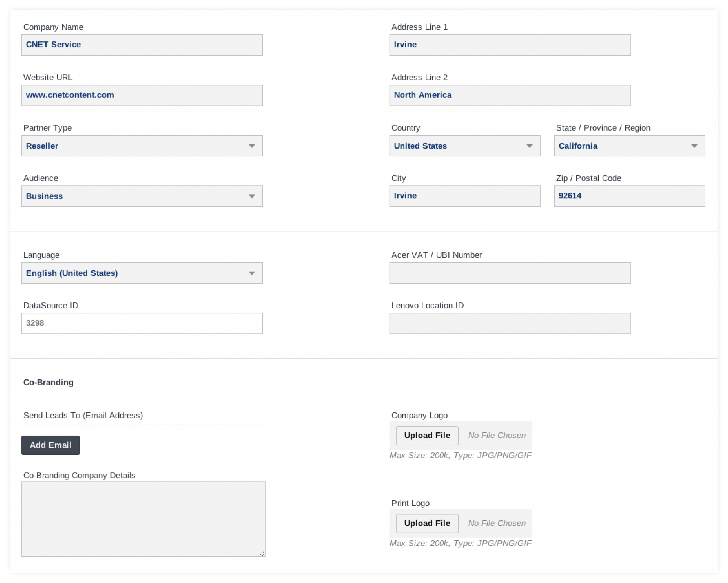Click the DataSource ID field

tap(142, 323)
